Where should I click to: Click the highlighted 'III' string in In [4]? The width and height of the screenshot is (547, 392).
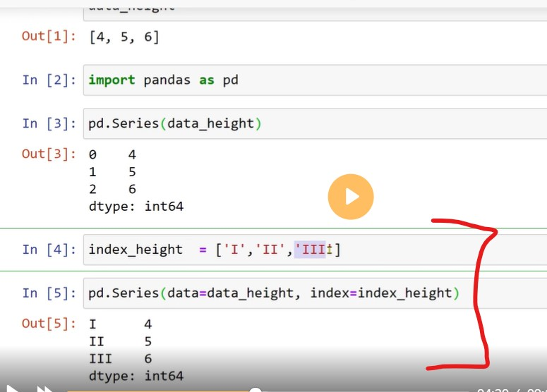tap(311, 250)
